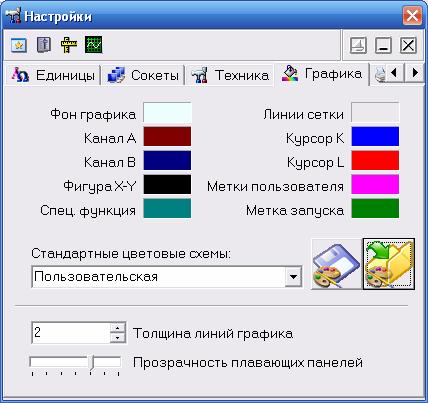Click the star window toolbar icon

click(19, 45)
